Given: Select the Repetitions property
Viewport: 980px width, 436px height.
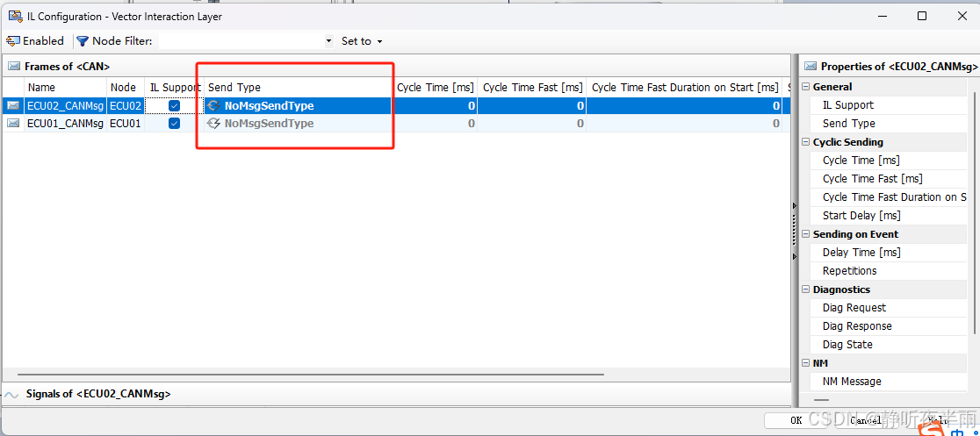Looking at the screenshot, I should tap(889, 270).
